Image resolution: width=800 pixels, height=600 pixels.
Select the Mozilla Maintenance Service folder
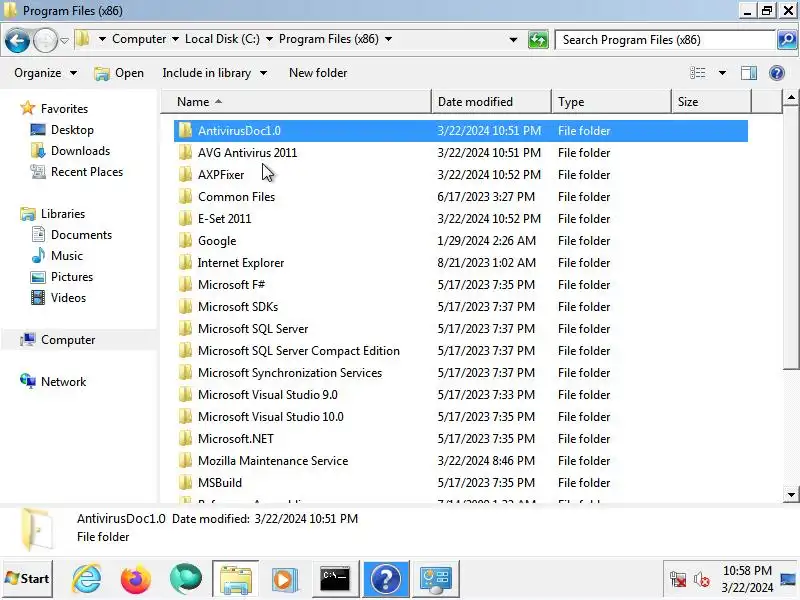coord(461,461)
